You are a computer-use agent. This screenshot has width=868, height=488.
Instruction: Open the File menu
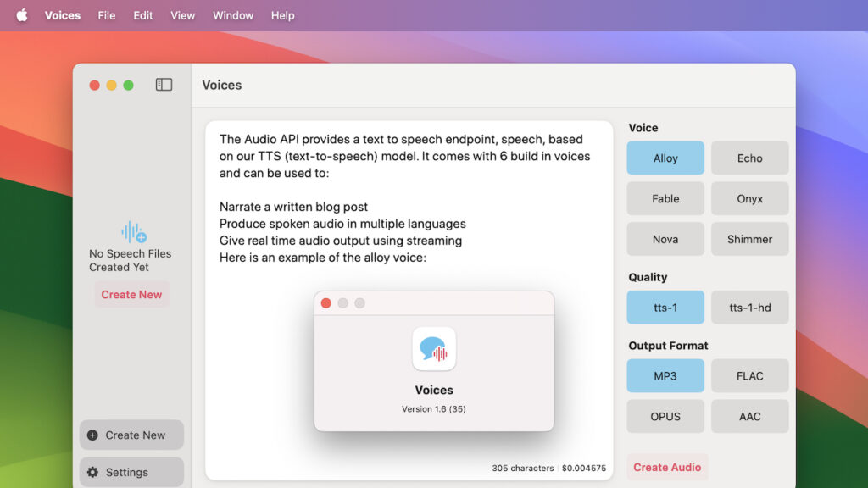coord(106,14)
